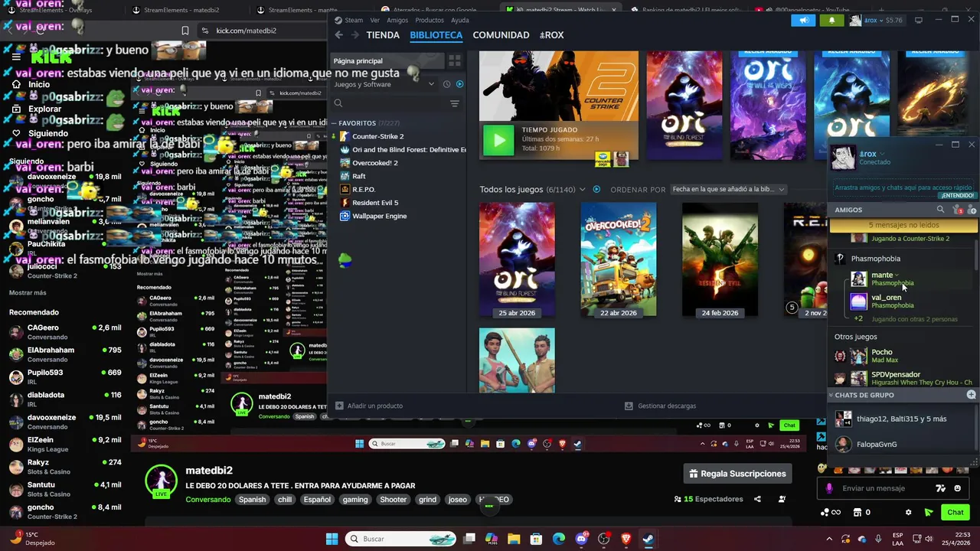Click ¡ENTENDIDO! button in friends list
Viewport: 980px width, 551px height.
pos(958,195)
